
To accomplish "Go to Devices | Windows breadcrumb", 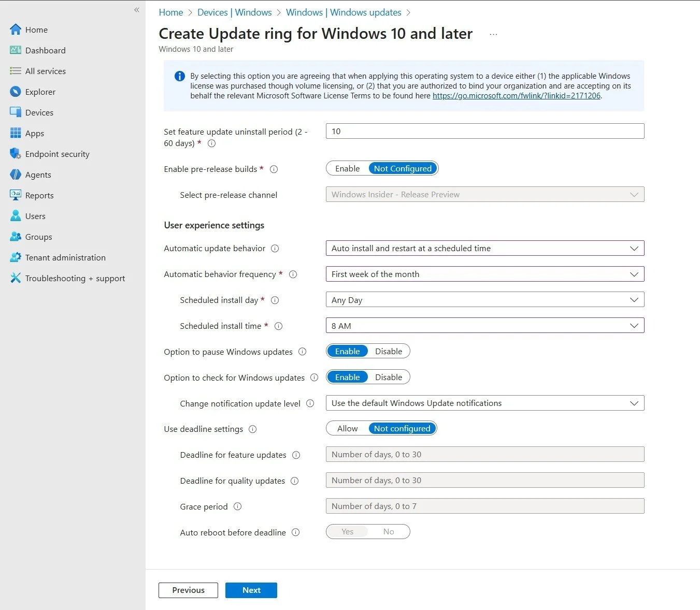I will [x=235, y=12].
